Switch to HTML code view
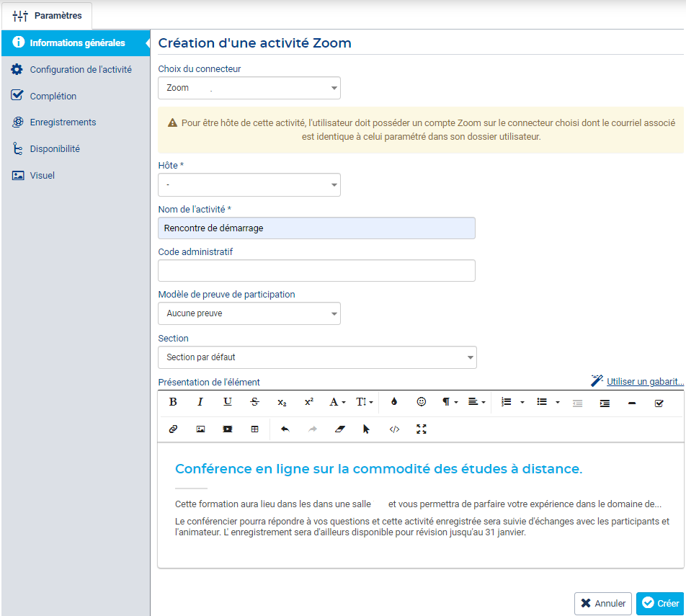Image resolution: width=686 pixels, height=616 pixels. (x=394, y=429)
